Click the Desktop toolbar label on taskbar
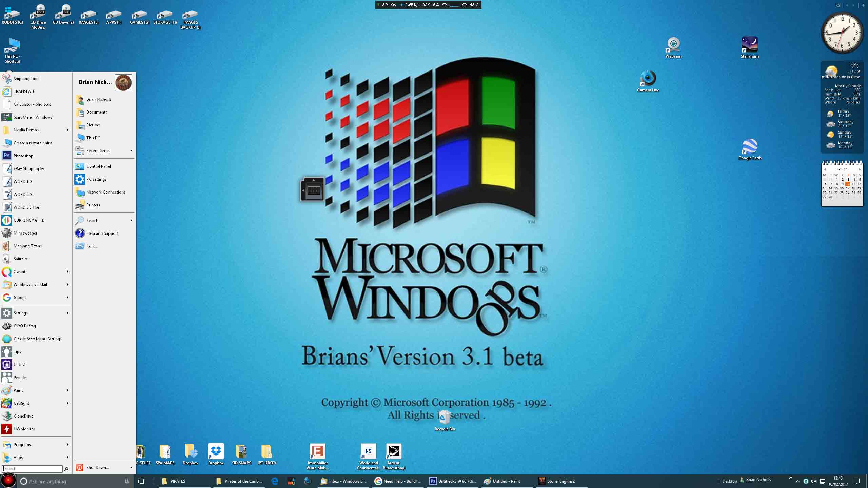 click(730, 481)
